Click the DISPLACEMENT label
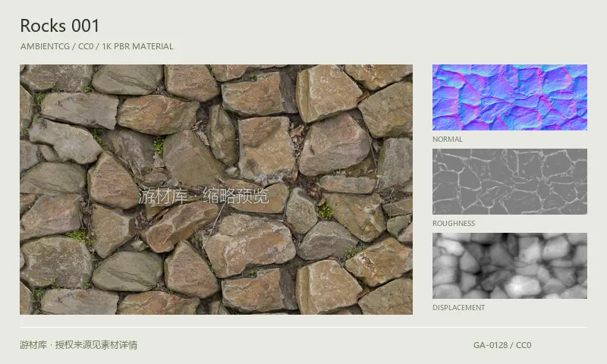This screenshot has height=364, width=607. [458, 308]
